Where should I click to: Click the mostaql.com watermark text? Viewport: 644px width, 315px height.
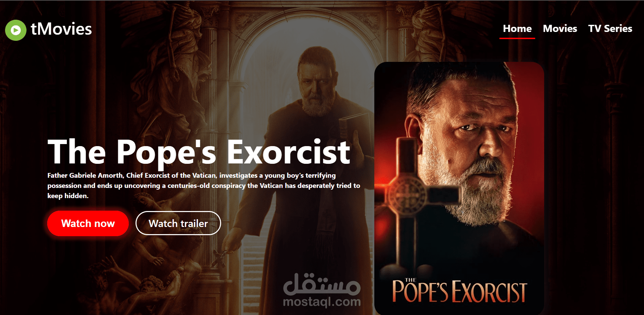pos(322,301)
